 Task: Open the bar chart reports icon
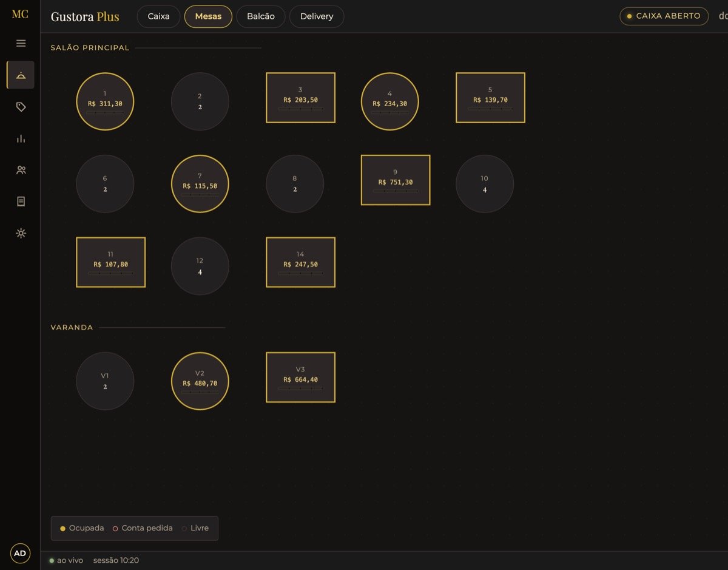(x=21, y=138)
